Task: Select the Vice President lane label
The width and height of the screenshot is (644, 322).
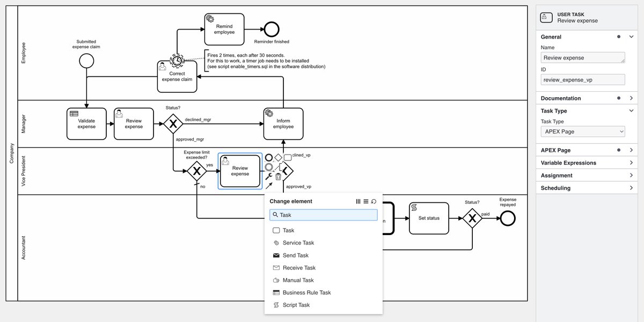Action: click(x=24, y=171)
